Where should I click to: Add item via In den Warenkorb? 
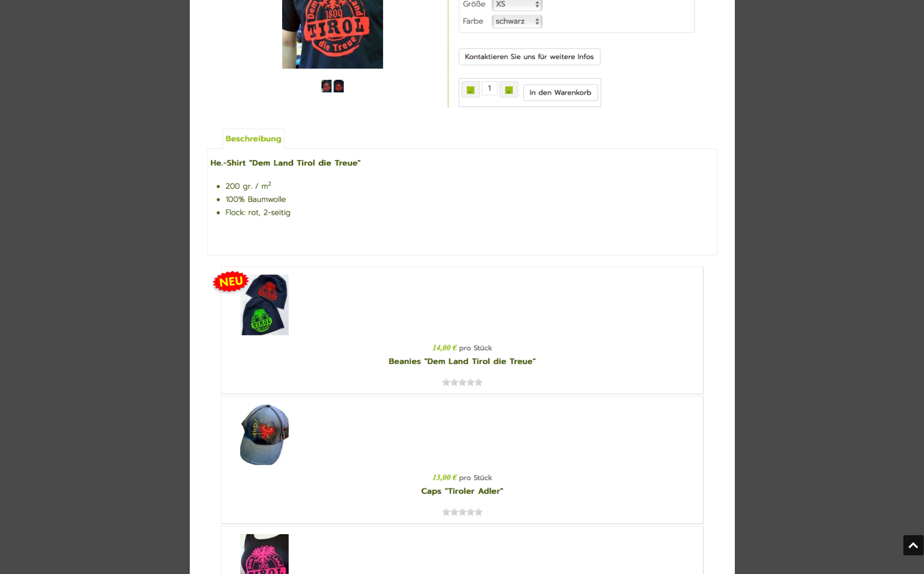[x=561, y=92]
